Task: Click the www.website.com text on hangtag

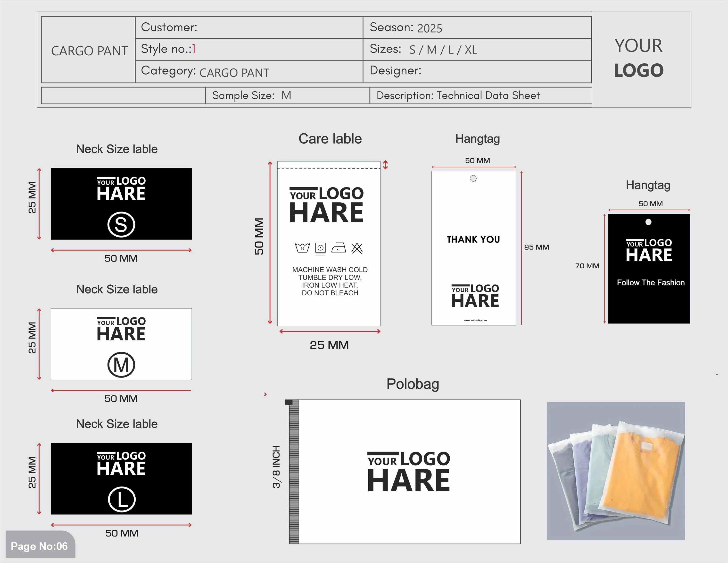Action: (475, 320)
